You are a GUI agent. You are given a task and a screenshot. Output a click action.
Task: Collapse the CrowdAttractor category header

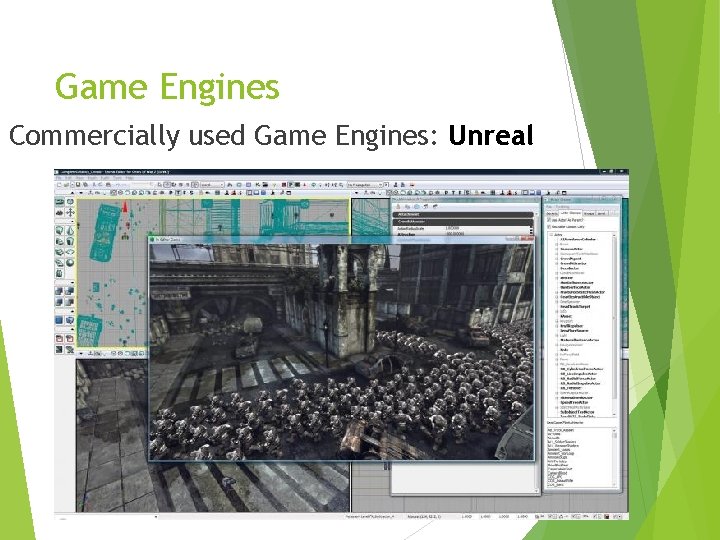click(463, 222)
